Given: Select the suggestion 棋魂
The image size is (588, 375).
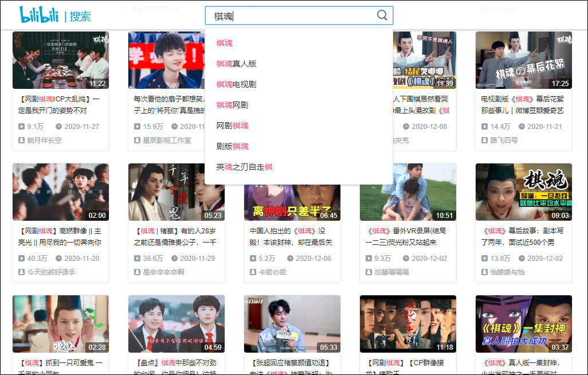Looking at the screenshot, I should 224,43.
